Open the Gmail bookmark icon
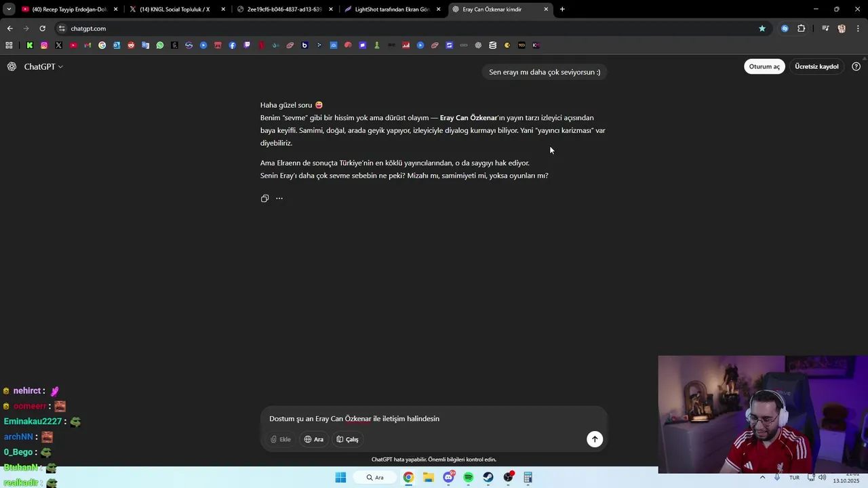Viewport: 868px width, 488px height. click(87, 45)
